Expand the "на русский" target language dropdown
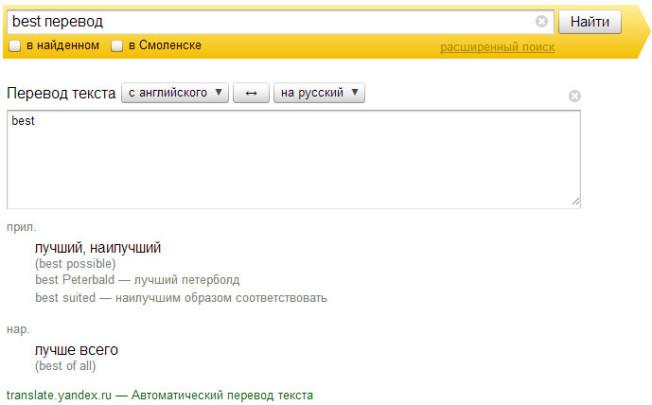The image size is (652, 405). click(x=319, y=93)
